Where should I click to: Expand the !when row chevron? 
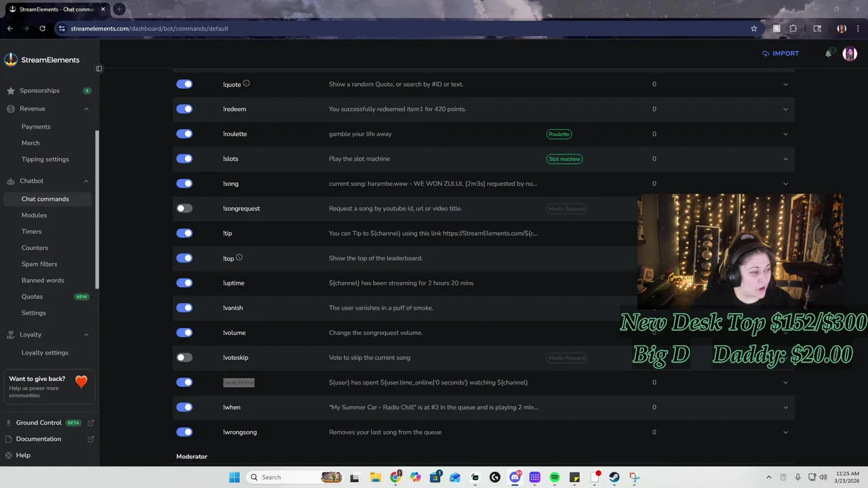click(785, 407)
